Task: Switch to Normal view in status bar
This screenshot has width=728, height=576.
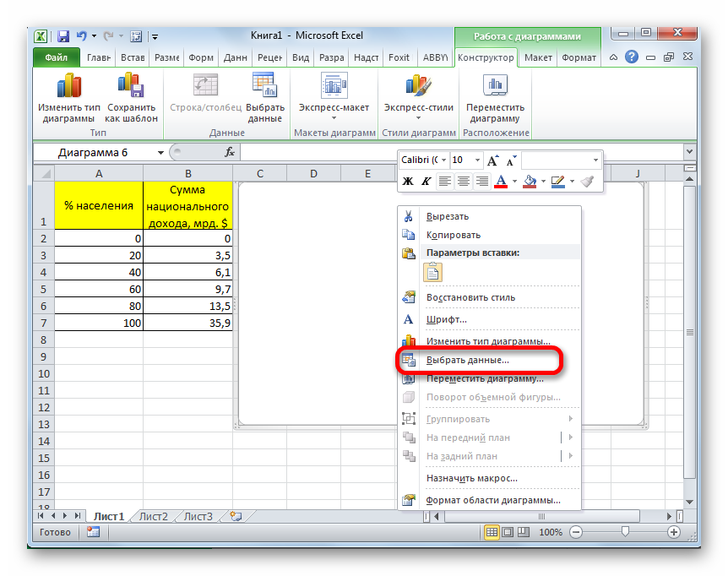Action: 492,532
